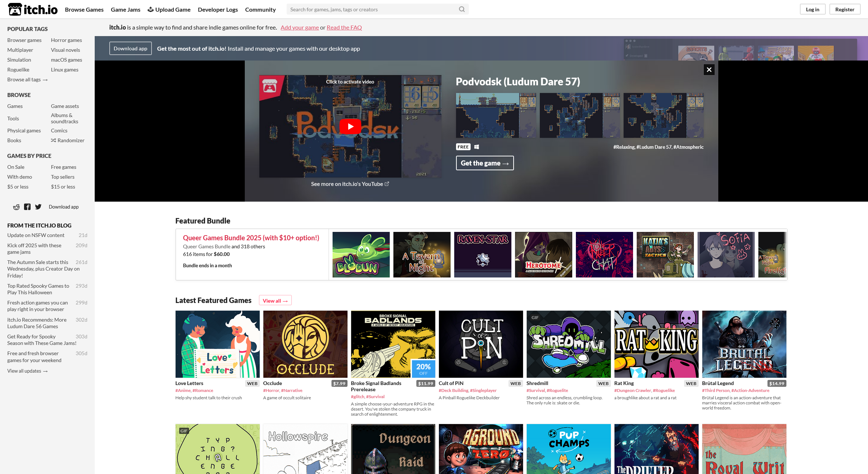Open Albums & soundtracks category
Viewport: 868px width, 474px height.
coord(64,118)
